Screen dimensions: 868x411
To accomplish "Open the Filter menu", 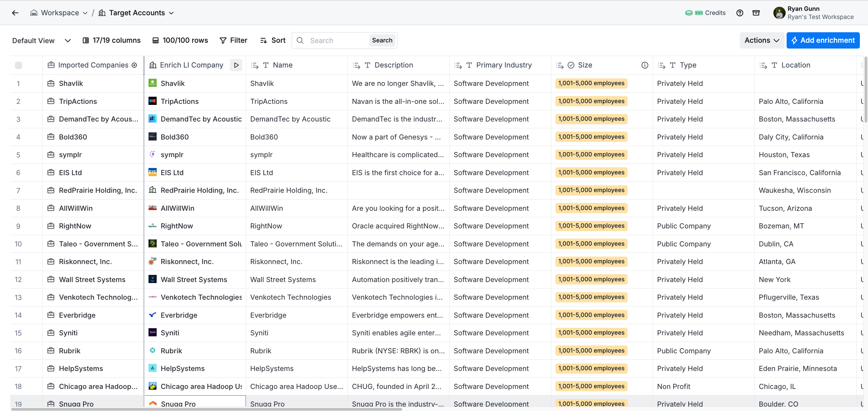I will pos(234,40).
